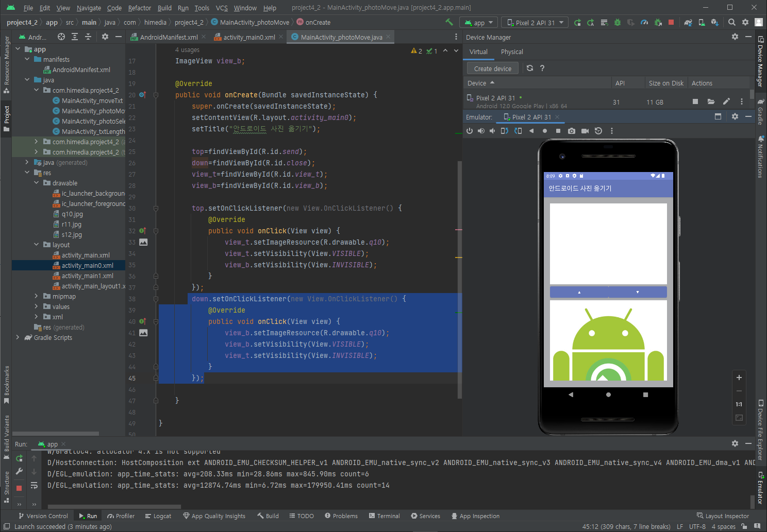
Task: Click UTF-8 encoding in status bar
Action: (697, 526)
